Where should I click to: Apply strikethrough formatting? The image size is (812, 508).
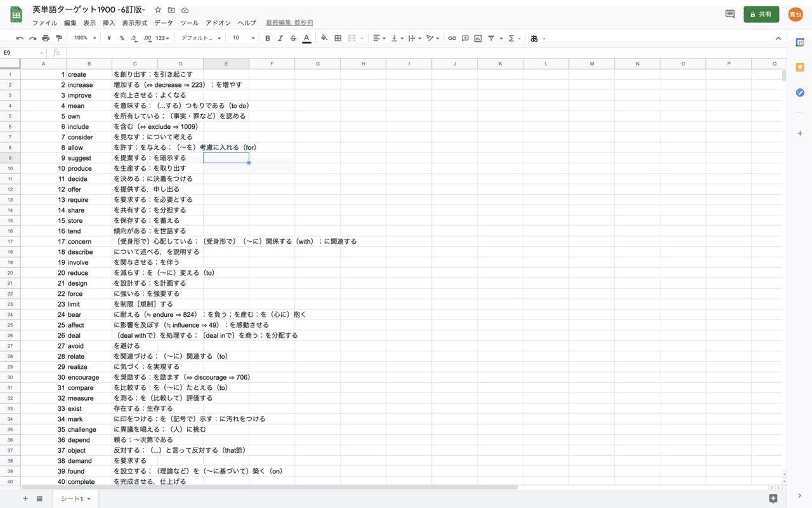click(294, 38)
